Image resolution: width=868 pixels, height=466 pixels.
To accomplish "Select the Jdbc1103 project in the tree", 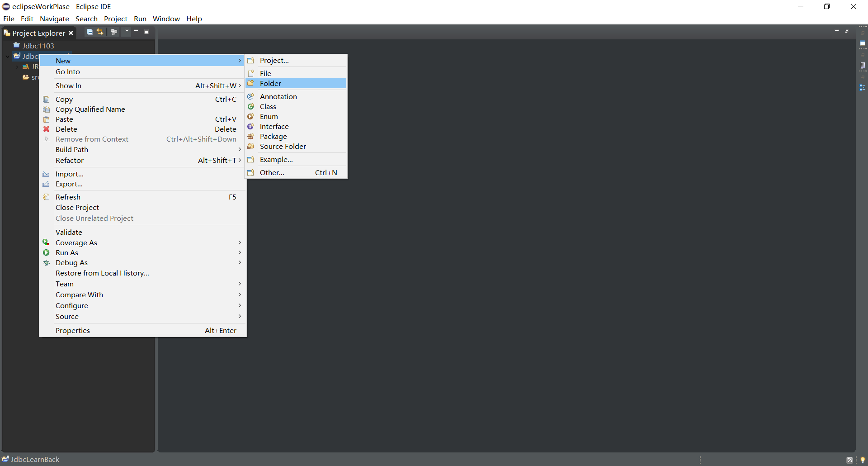I will click(x=34, y=46).
